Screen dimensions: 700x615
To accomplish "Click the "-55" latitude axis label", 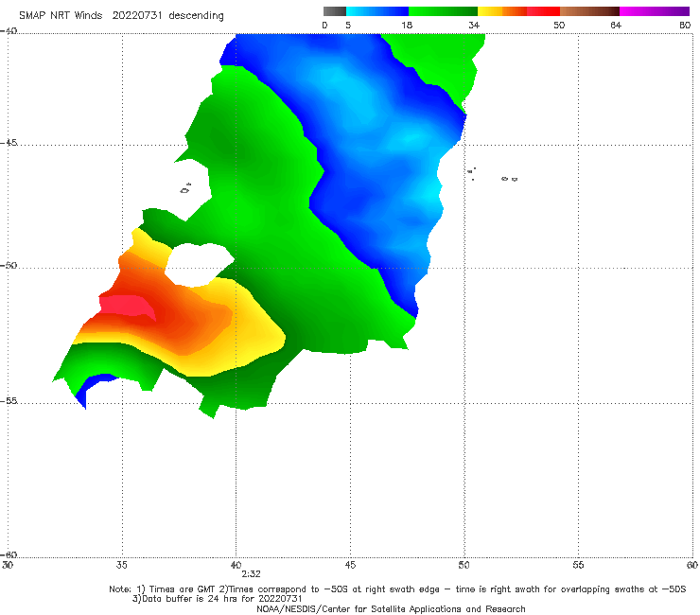I will pyautogui.click(x=9, y=400).
